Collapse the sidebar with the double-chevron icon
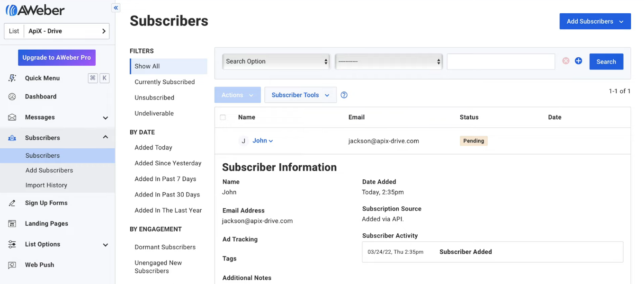This screenshot has width=644, height=284. pos(116,8)
